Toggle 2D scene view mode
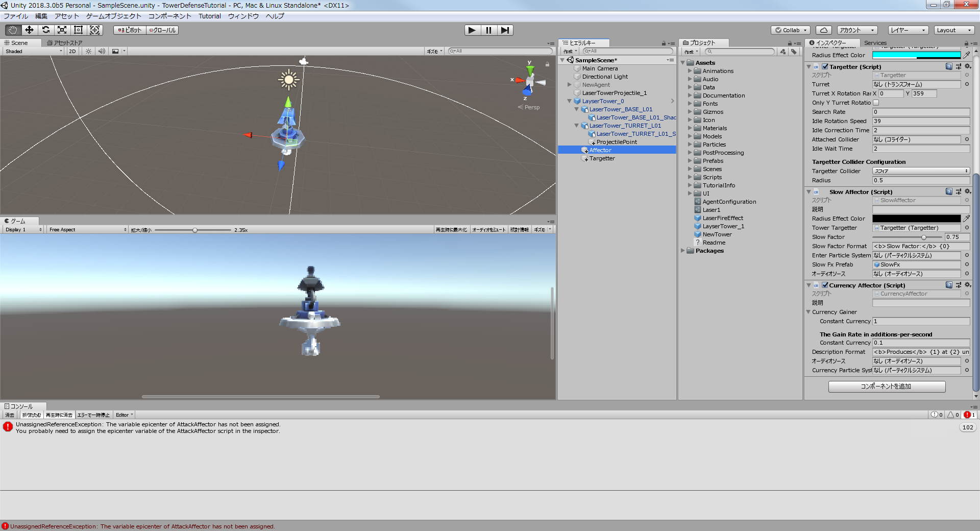This screenshot has height=531, width=980. point(72,51)
